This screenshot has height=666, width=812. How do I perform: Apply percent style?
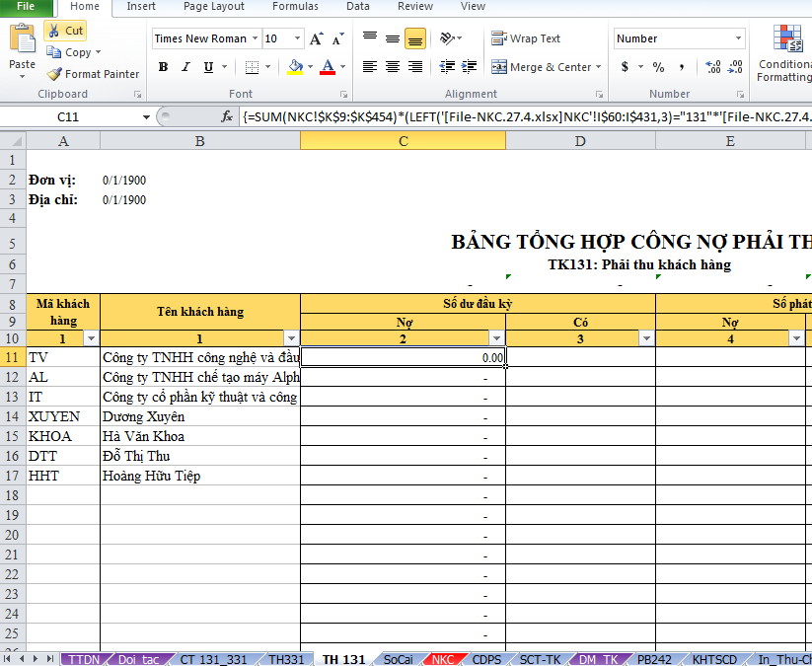point(658,67)
